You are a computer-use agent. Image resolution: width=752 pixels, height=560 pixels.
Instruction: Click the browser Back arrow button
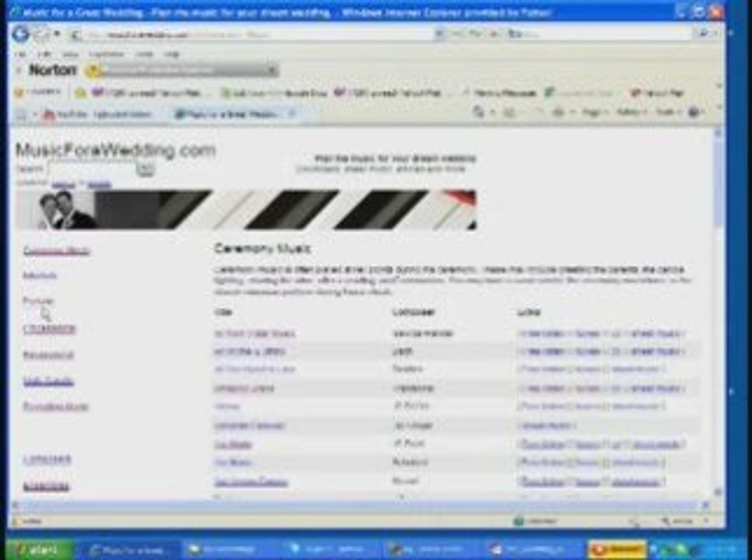pos(20,33)
